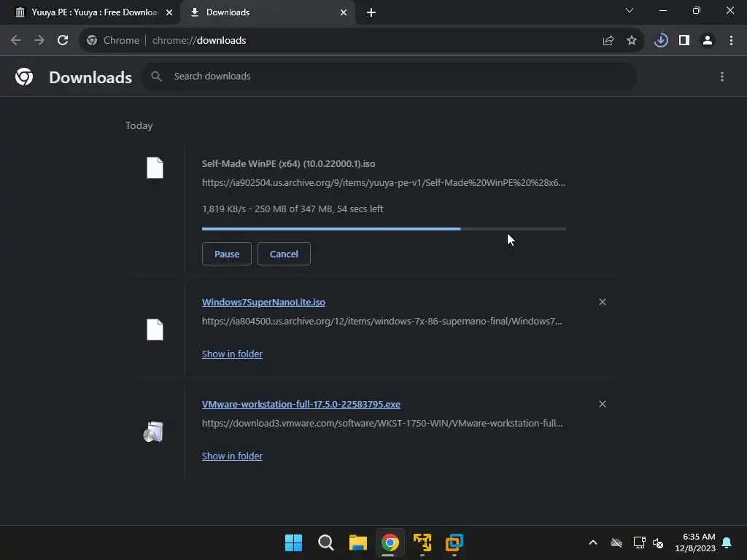Cancel the WinPE iso download
This screenshot has width=747, height=560.
pos(284,254)
